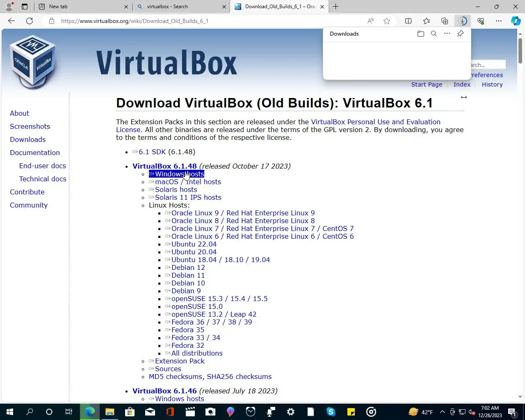The height and width of the screenshot is (420, 525).
Task: Open Copilot sidebar icon
Action: pos(516,21)
